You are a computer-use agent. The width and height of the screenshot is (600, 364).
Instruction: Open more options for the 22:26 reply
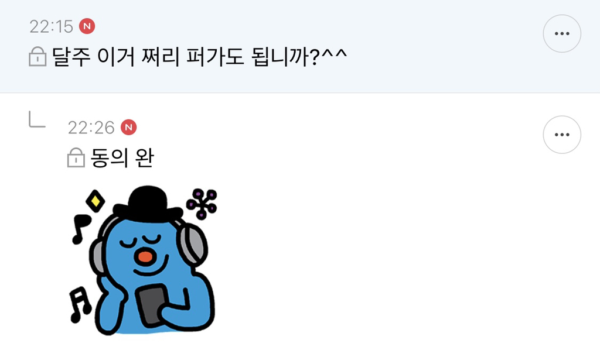point(562,135)
